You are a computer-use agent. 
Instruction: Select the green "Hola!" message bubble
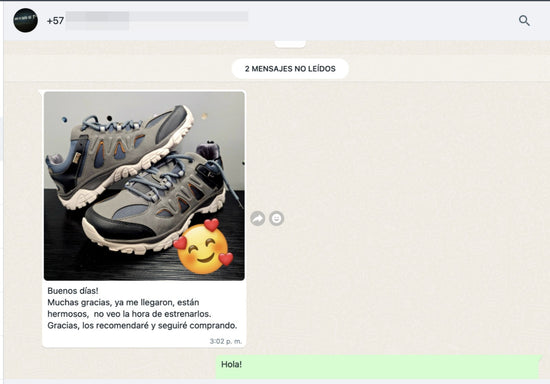tap(377, 366)
